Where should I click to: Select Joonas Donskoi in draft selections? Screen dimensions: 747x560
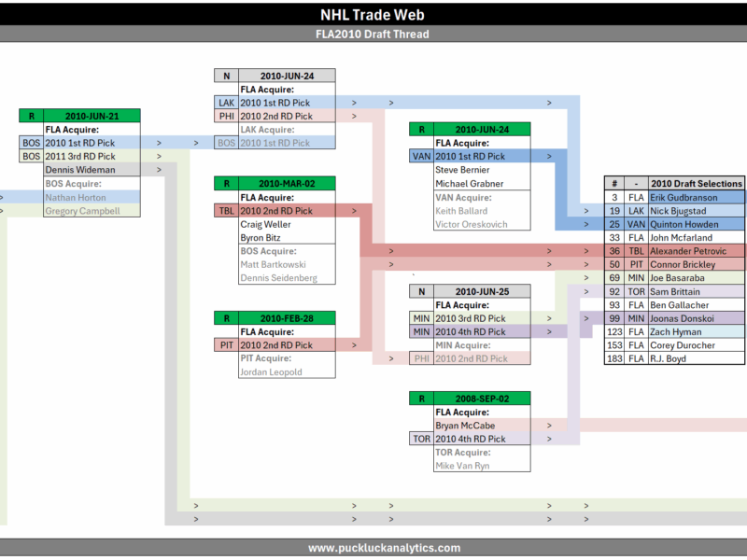tap(697, 318)
